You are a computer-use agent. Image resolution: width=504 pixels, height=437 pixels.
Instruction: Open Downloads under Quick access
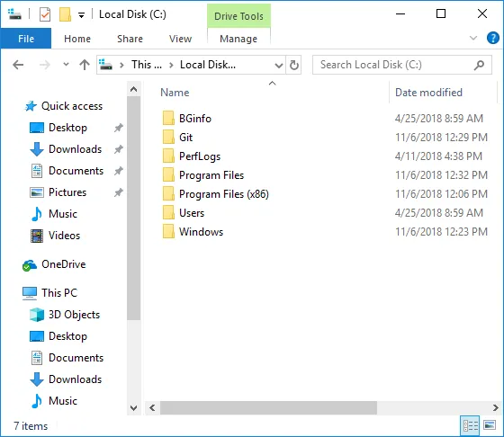click(66, 149)
